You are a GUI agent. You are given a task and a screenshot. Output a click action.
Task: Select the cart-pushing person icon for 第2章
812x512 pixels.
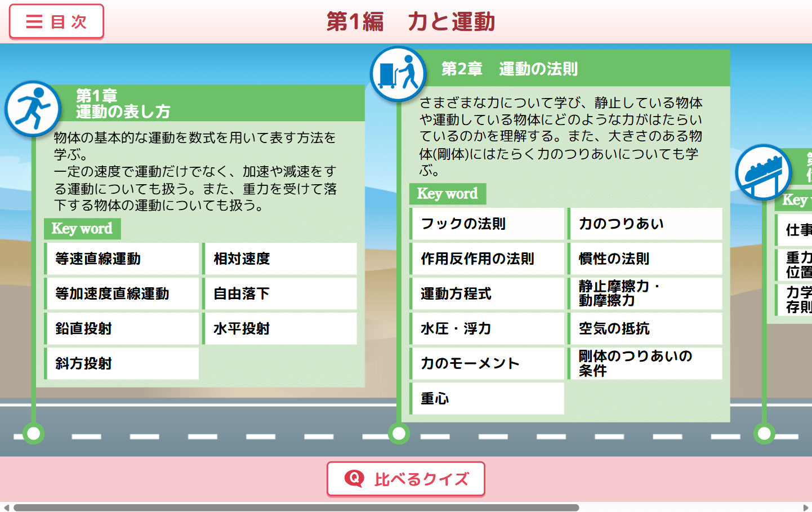(398, 74)
